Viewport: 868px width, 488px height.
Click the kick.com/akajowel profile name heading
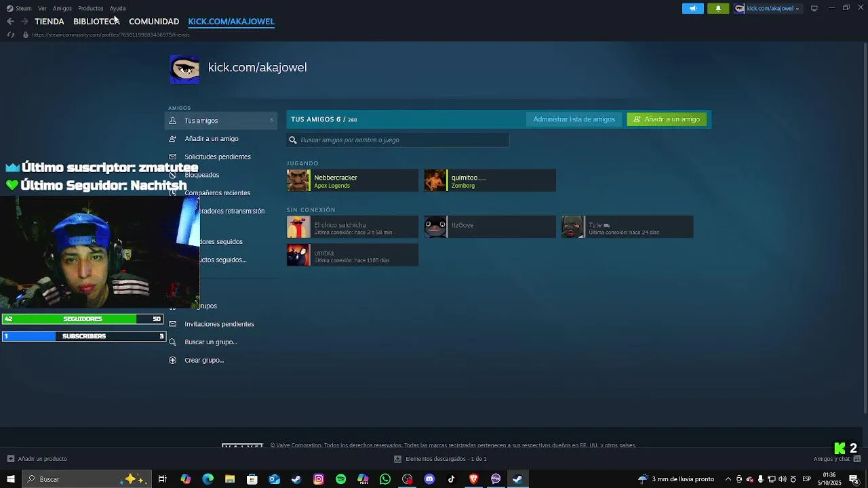(x=257, y=67)
